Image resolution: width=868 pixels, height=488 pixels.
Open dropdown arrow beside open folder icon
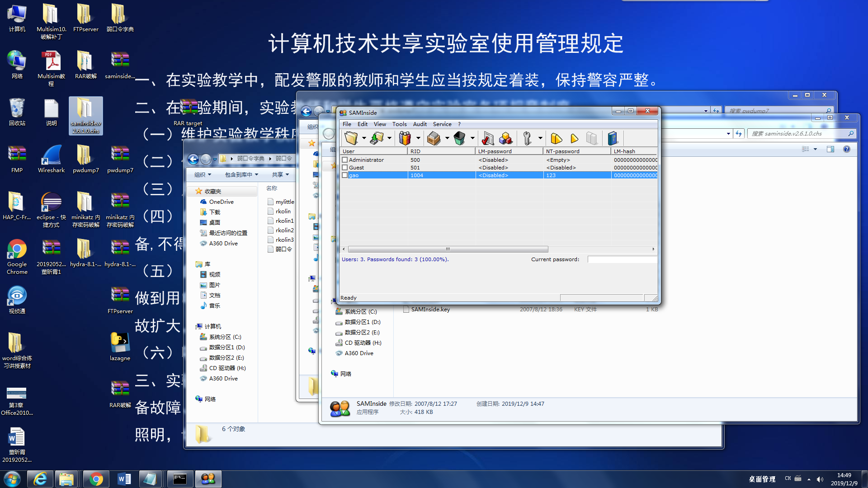click(x=364, y=138)
